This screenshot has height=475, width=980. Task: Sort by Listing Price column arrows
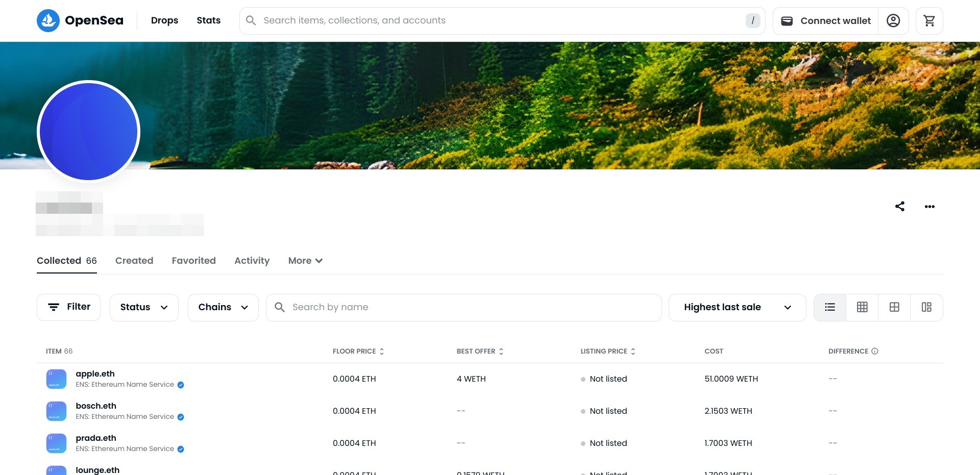[633, 352]
